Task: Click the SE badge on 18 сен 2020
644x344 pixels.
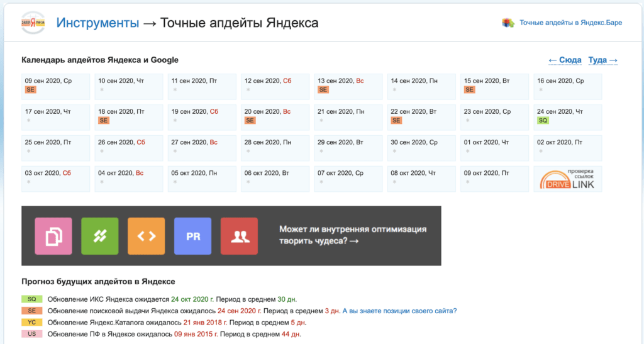Action: 104,120
